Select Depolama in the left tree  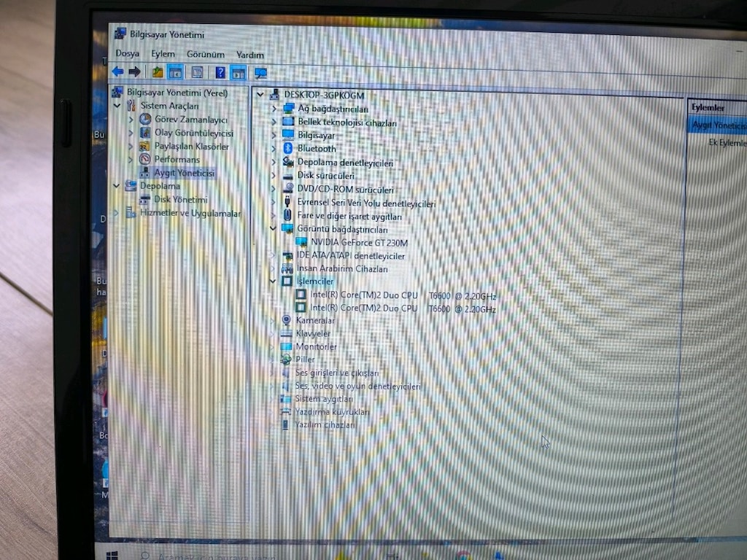[x=160, y=186]
